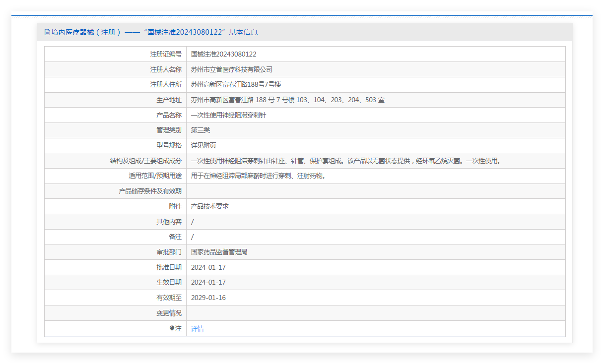Select product name 一次性使用神经阻滞穿刺针

click(x=229, y=115)
